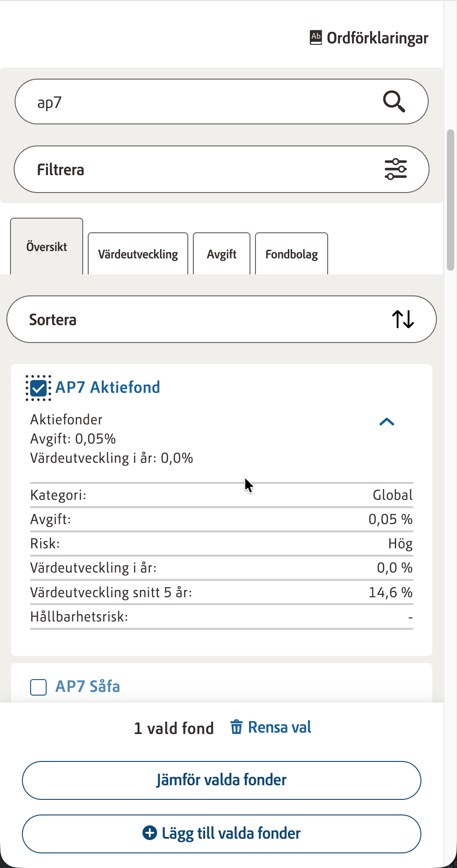Viewport: 457px width, 868px height.
Task: Click the filter sliders icon
Action: point(396,169)
